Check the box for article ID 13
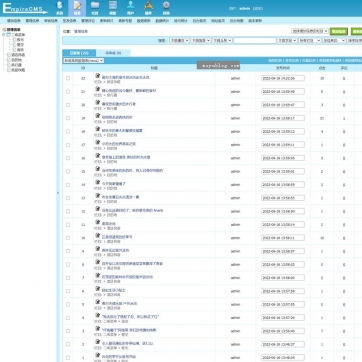Viewport: 362px width, 362px height. coord(68,198)
